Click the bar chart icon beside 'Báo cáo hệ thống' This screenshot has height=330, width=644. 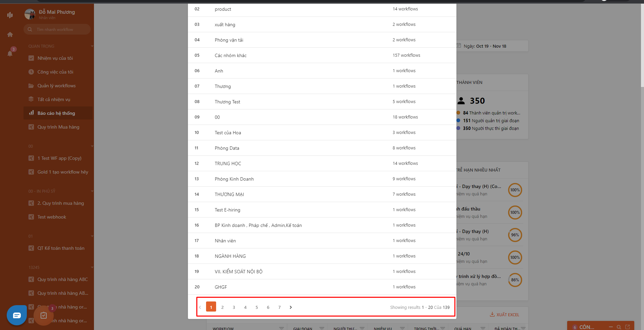31,113
